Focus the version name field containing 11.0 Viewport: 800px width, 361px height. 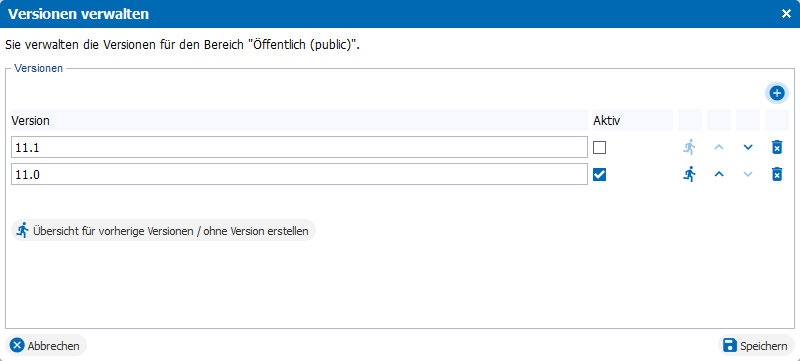[x=299, y=174]
